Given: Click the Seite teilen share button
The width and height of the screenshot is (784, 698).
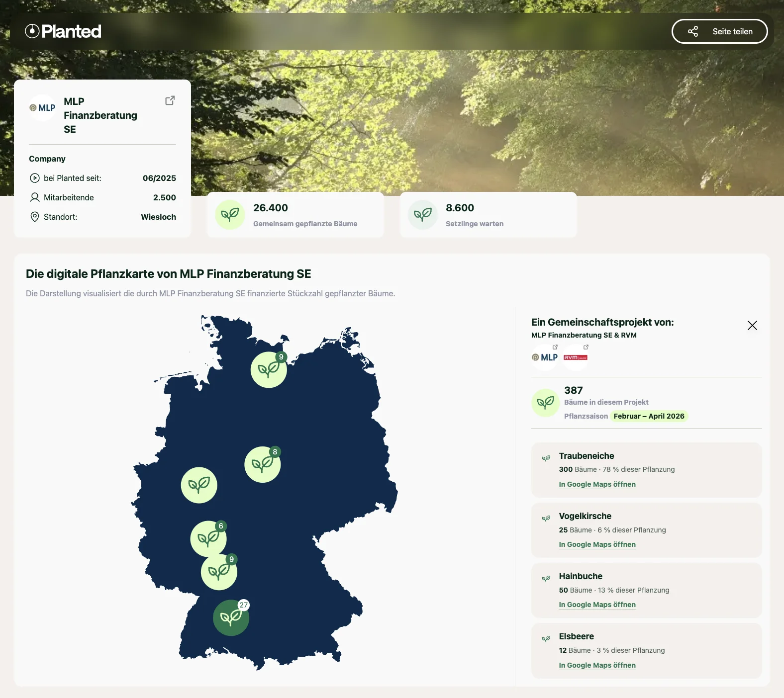Looking at the screenshot, I should 719,31.
